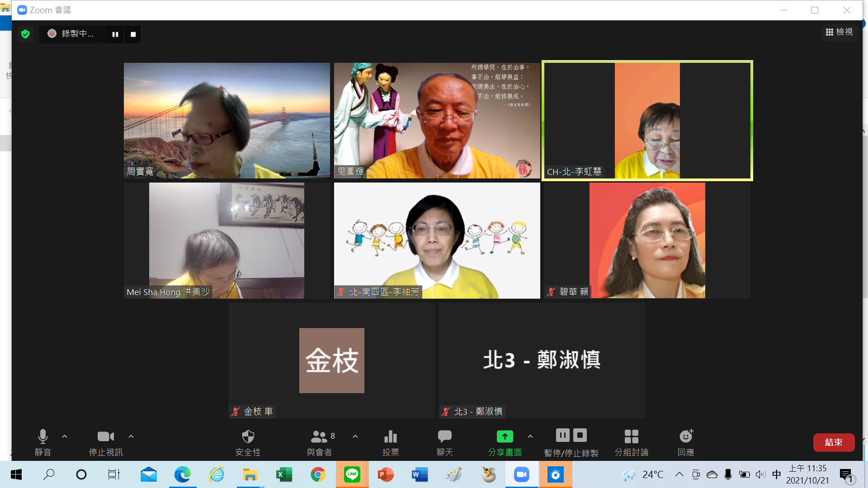Open the Security shield icon
The height and width of the screenshot is (488, 868).
248,437
